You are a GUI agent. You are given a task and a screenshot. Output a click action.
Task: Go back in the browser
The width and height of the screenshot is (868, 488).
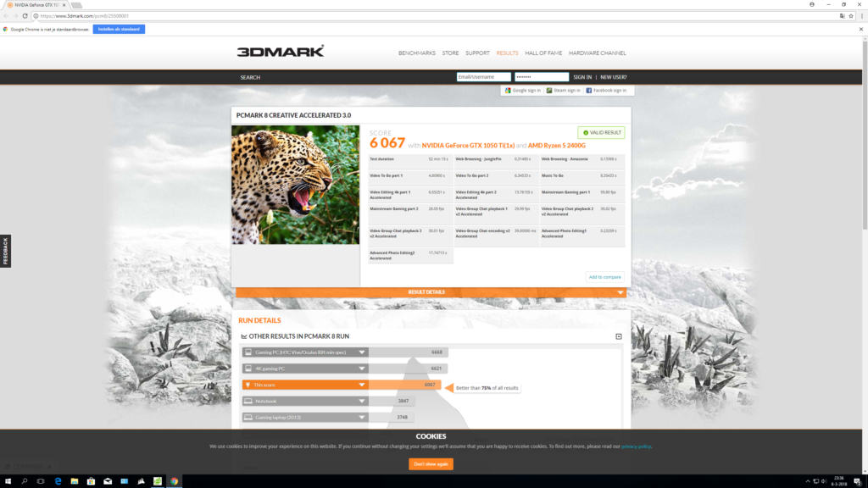[6, 16]
